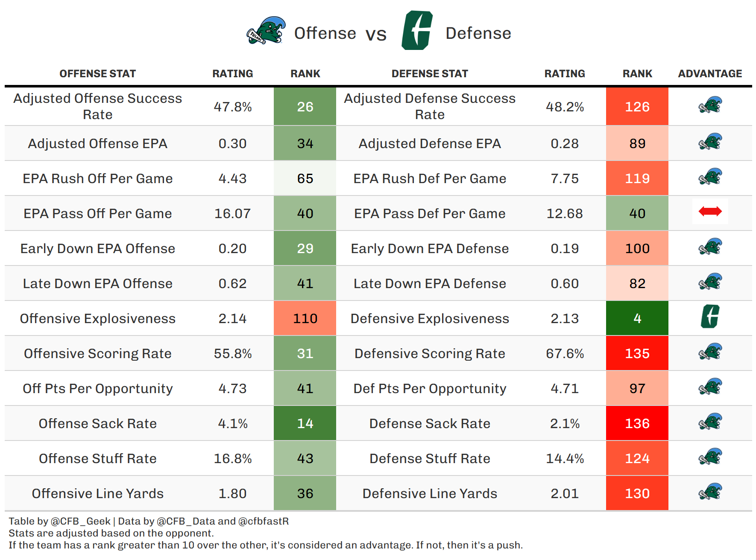
Task: Click the dark green rank 4 cell
Action: (637, 318)
